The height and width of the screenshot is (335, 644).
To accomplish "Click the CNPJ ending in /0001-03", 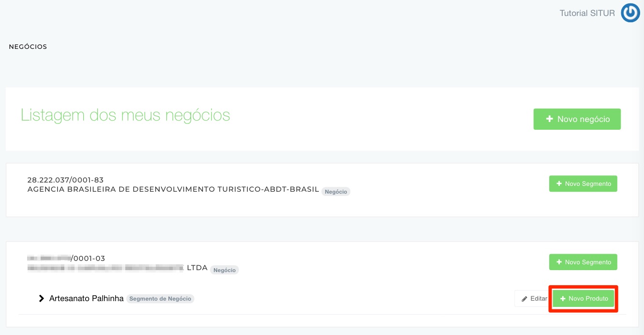I will pyautogui.click(x=66, y=259).
